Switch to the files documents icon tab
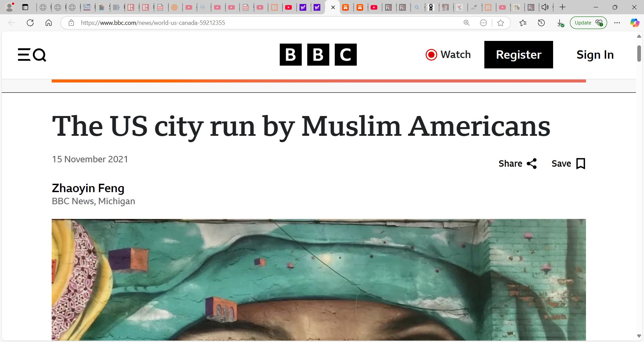The width and height of the screenshot is (644, 342). pos(102,7)
